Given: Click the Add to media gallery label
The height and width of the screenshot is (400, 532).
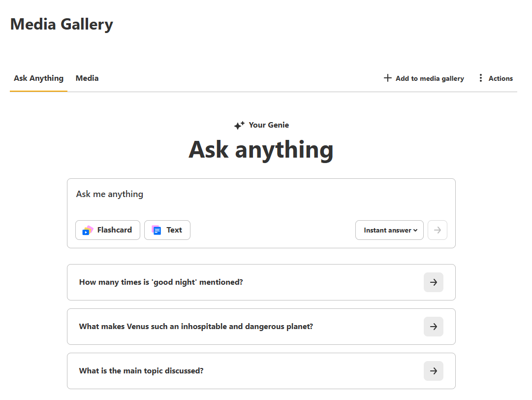Looking at the screenshot, I should (430, 78).
